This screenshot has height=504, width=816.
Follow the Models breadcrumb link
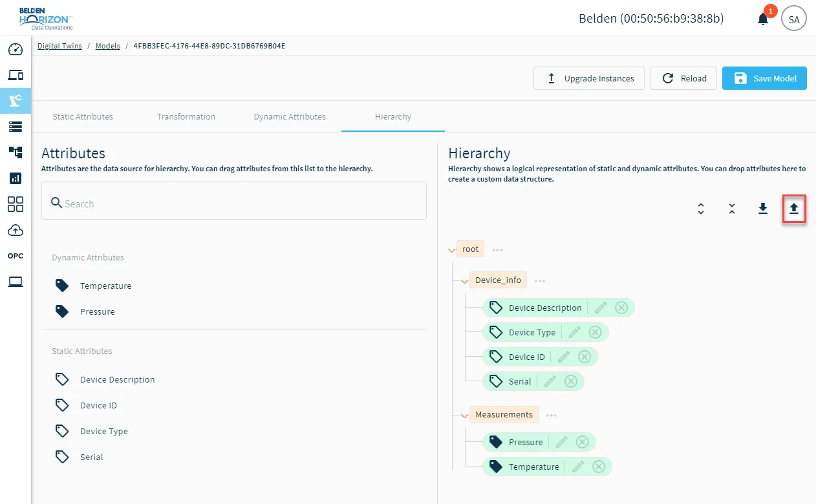108,46
